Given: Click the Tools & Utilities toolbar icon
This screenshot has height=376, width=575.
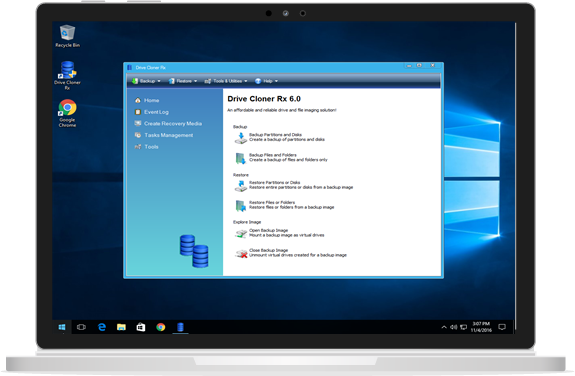Looking at the screenshot, I should [x=208, y=81].
